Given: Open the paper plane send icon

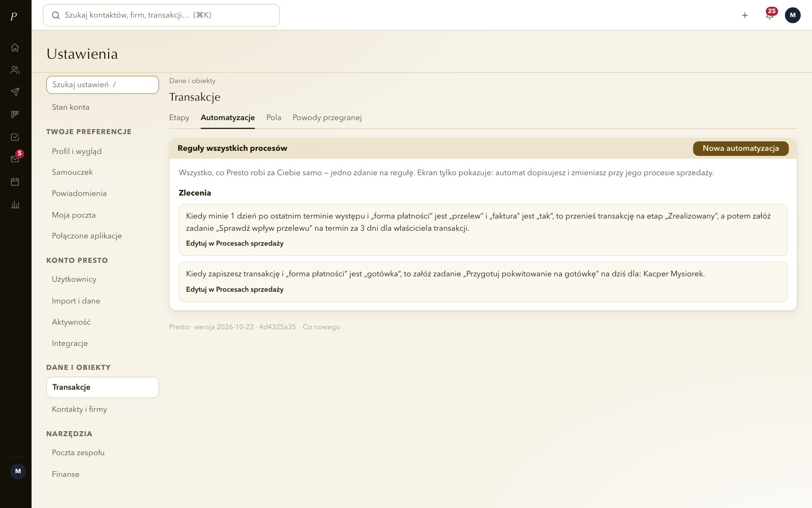Looking at the screenshot, I should (x=15, y=92).
